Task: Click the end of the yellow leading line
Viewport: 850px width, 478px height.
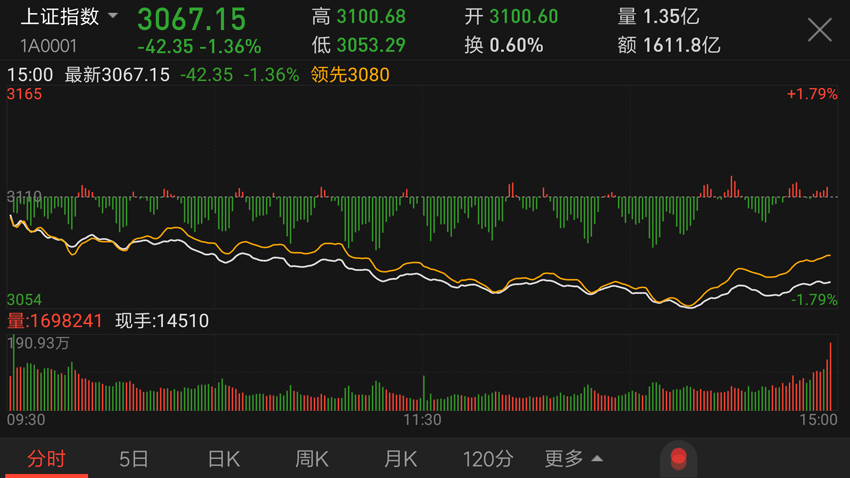Action: [828, 255]
